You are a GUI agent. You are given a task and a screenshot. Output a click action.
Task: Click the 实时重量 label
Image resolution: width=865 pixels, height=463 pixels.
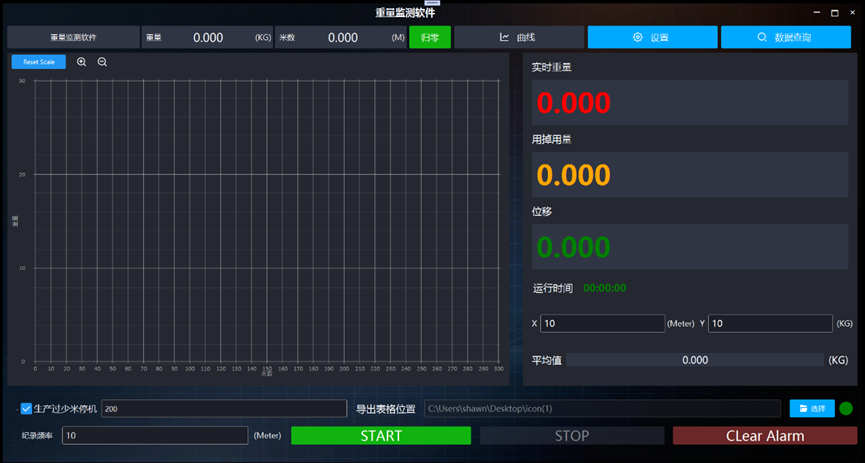point(552,67)
